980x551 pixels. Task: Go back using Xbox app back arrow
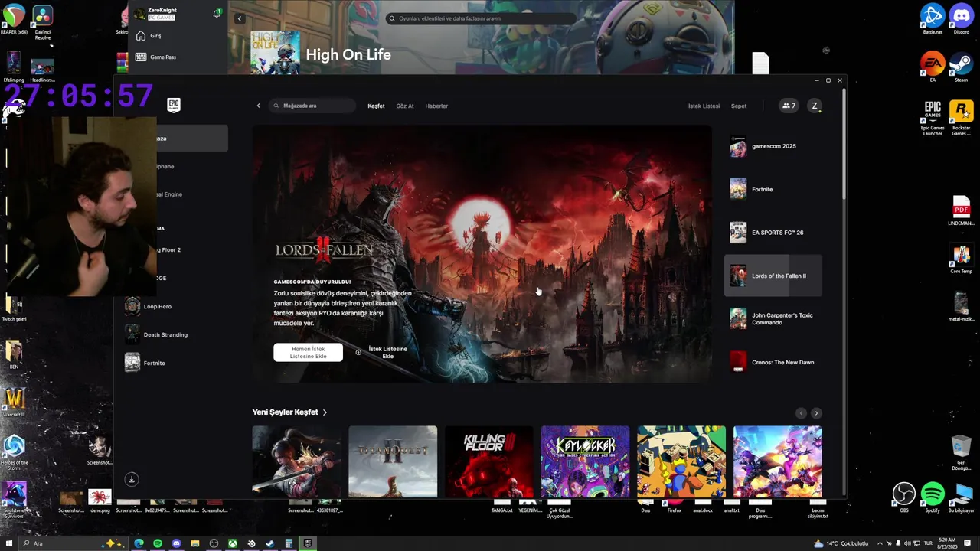click(240, 18)
